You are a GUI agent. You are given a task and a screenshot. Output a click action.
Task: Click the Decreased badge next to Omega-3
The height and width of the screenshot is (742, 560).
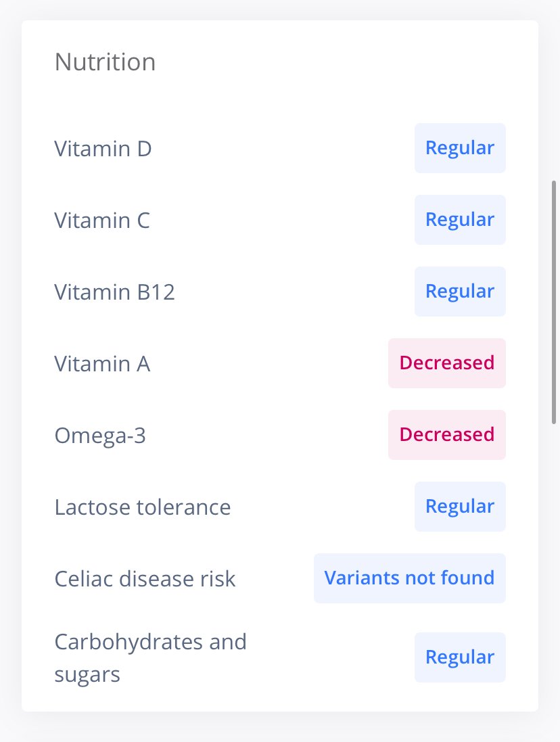click(447, 435)
